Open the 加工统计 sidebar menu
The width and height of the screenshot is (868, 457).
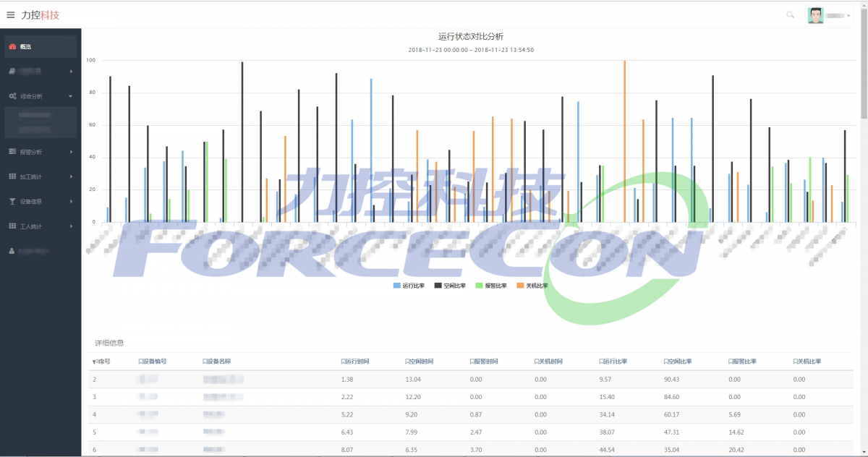tap(30, 176)
